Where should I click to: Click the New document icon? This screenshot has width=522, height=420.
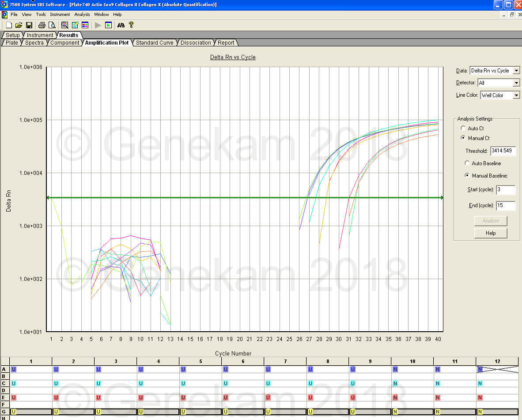tap(8, 25)
